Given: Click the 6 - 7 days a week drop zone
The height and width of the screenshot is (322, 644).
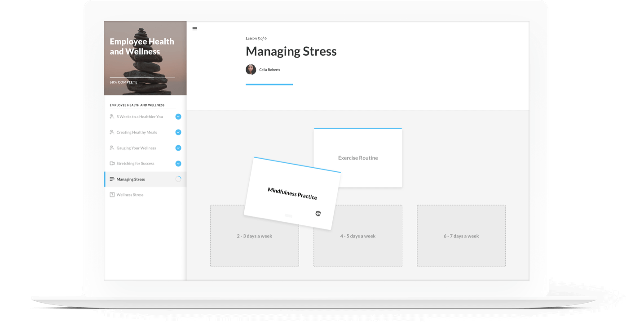Looking at the screenshot, I should [x=461, y=236].
